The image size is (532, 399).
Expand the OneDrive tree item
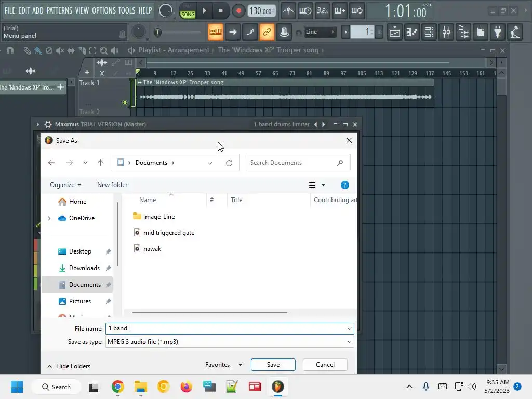point(49,218)
